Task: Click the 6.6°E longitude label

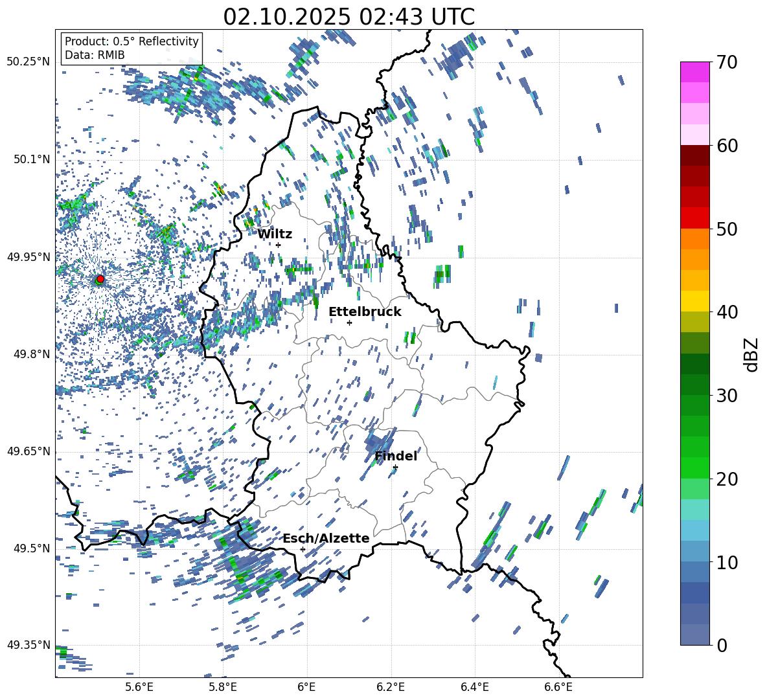Action: click(x=558, y=687)
